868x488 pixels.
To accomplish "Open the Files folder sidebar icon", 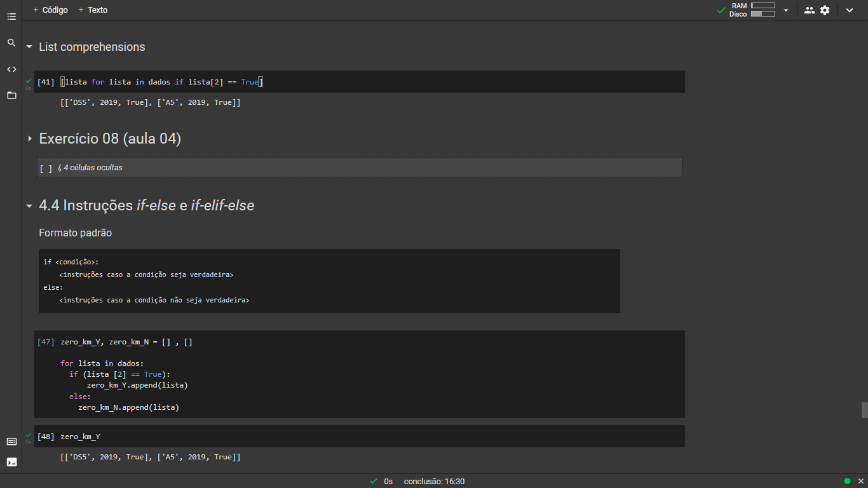I will (x=11, y=95).
